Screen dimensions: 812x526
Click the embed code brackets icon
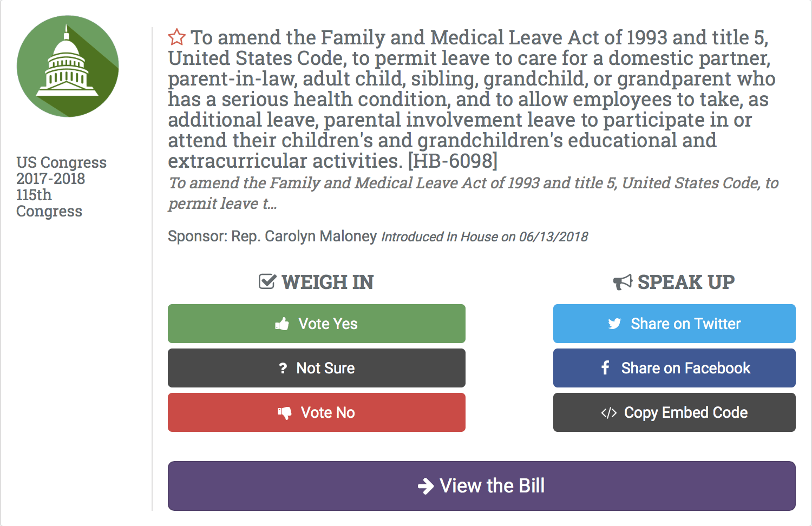click(x=608, y=413)
